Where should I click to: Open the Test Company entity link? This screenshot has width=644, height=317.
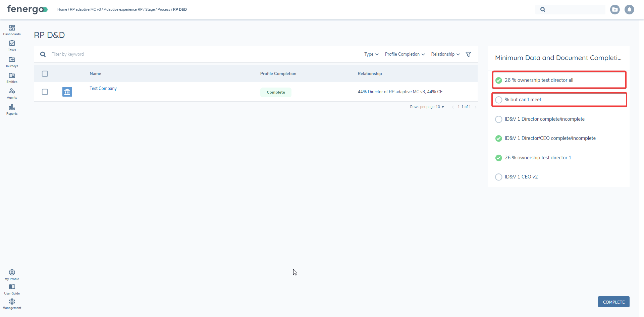[103, 88]
